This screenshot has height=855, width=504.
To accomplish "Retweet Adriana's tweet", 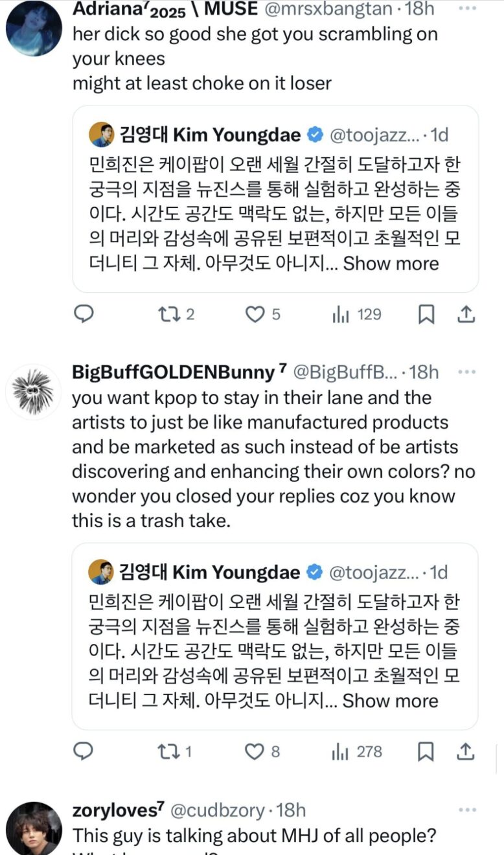I will click(168, 315).
